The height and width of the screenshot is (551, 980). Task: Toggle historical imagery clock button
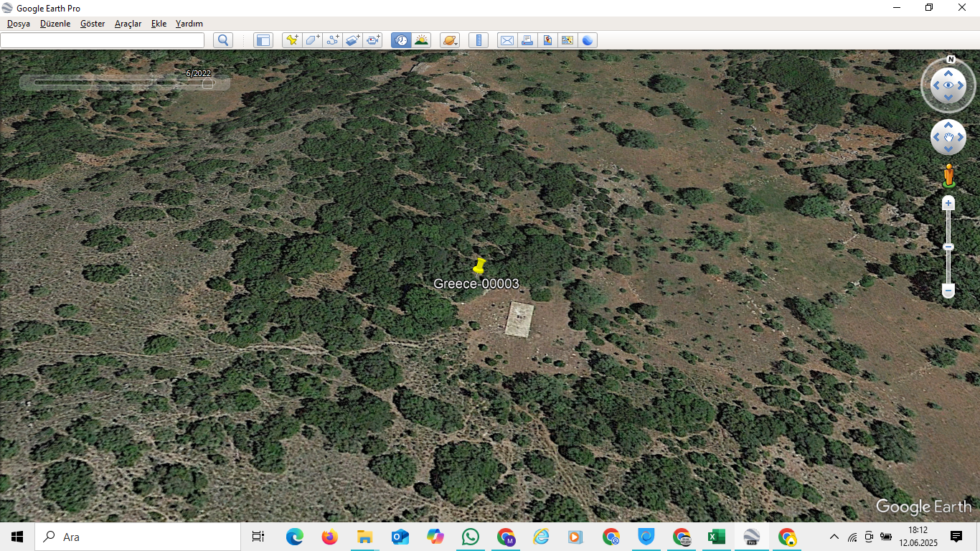401,40
